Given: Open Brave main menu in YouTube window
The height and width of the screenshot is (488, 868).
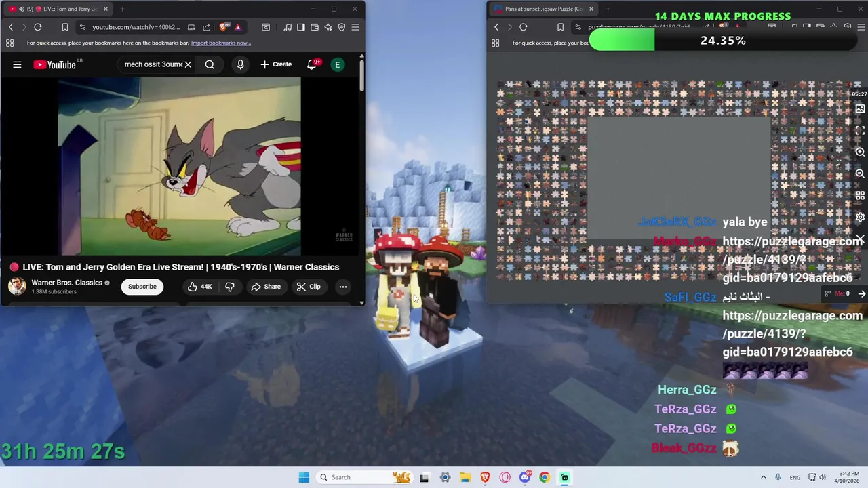Looking at the screenshot, I should (x=355, y=27).
